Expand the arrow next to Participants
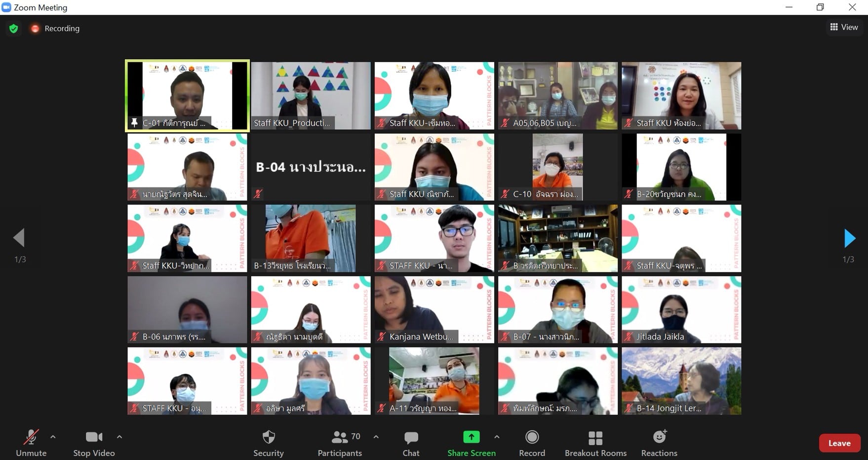Image resolution: width=868 pixels, height=460 pixels. coord(376,437)
